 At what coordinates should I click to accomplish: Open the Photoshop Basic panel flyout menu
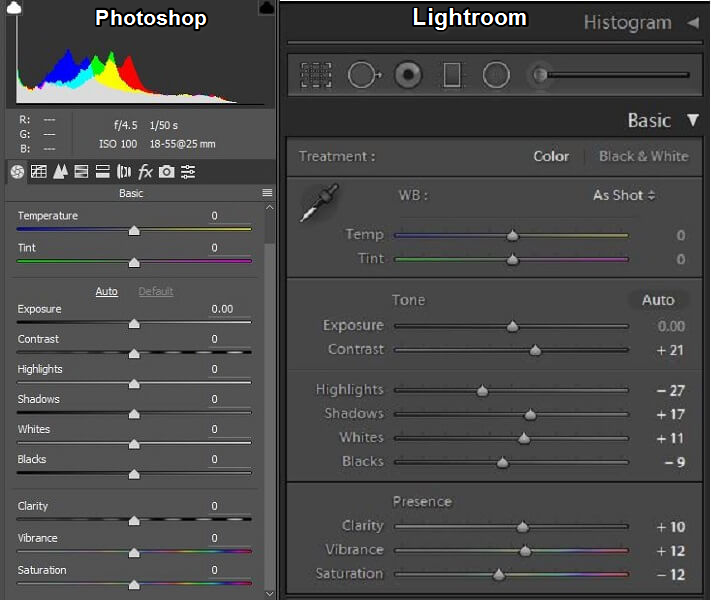[267, 193]
